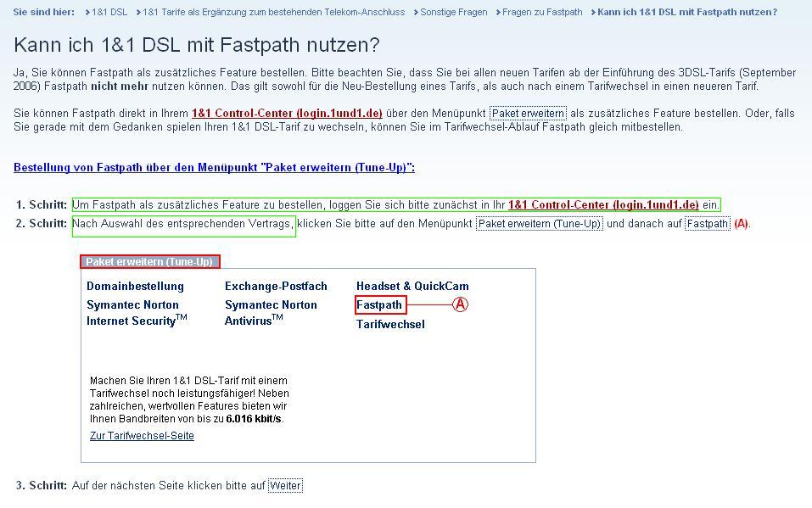Open Domainbestellung in the Tune-Up panel
This screenshot has height=508, width=812.
135,286
